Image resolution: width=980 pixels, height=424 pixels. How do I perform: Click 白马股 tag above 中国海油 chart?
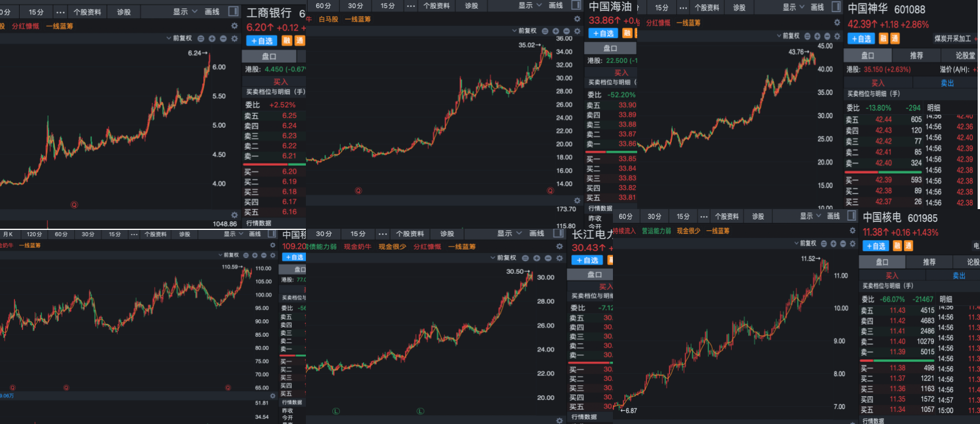click(x=328, y=19)
